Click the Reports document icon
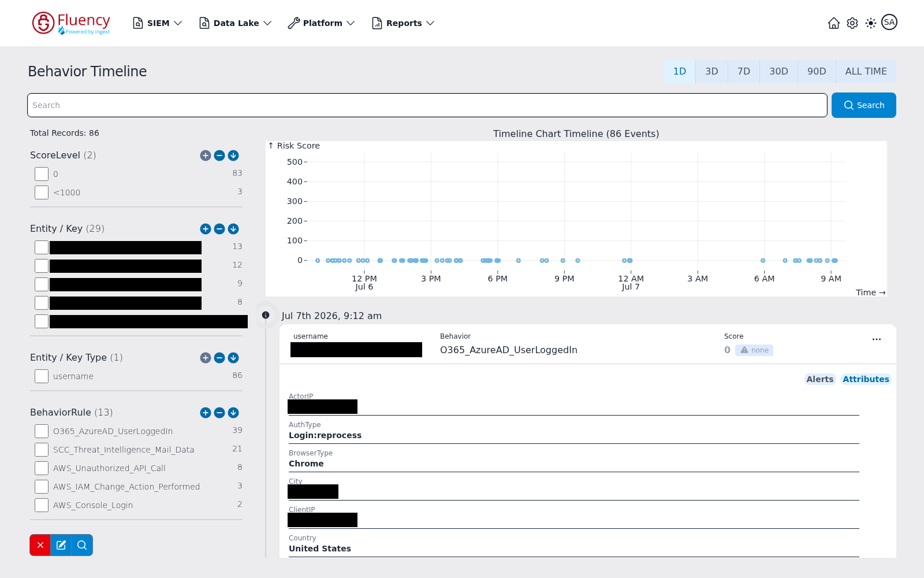924x578 pixels. [377, 23]
